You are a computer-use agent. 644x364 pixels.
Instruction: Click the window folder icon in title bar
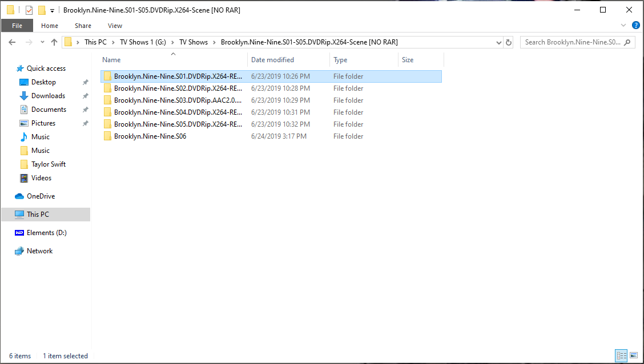11,10
